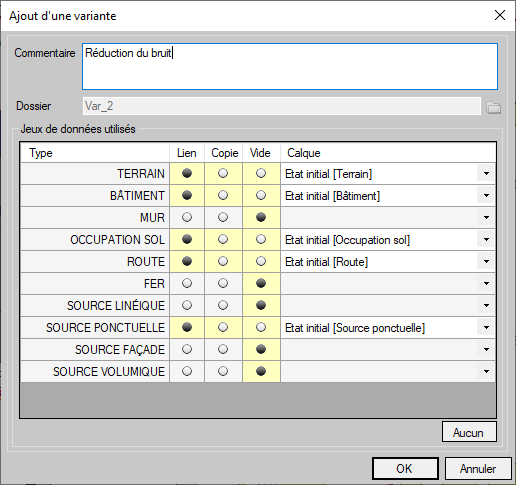Cancel with the Annuler button
516x485 pixels.
coord(478,468)
